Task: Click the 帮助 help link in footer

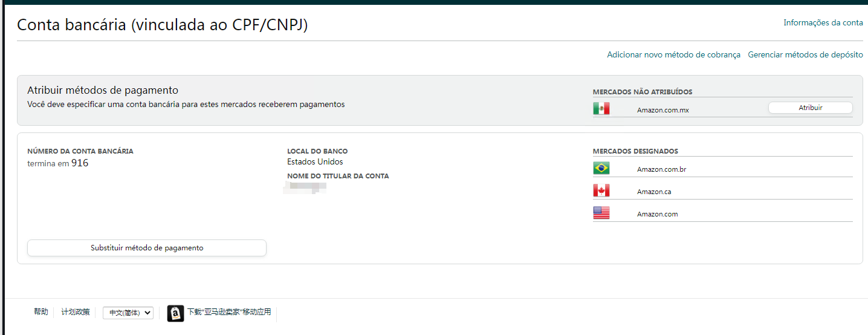Action: (41, 312)
